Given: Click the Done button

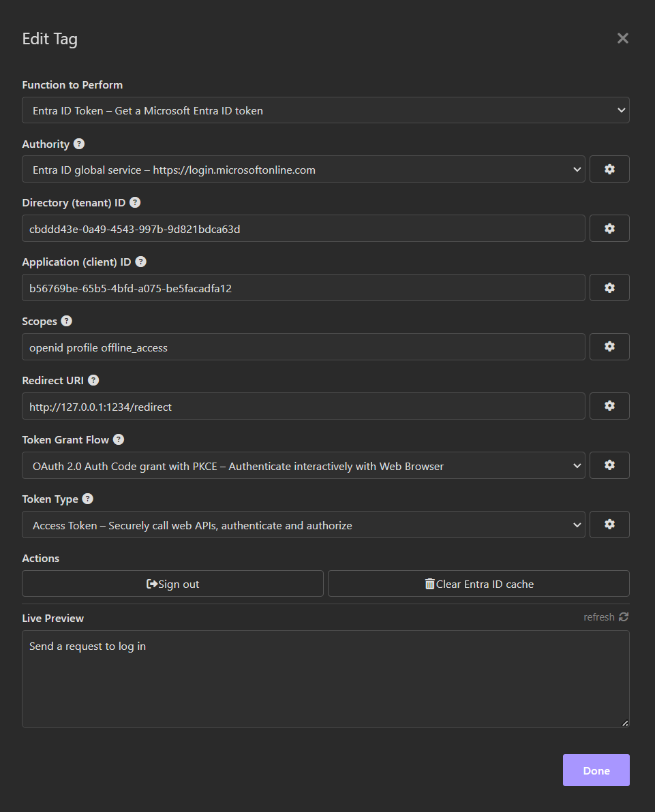Looking at the screenshot, I should (x=596, y=770).
